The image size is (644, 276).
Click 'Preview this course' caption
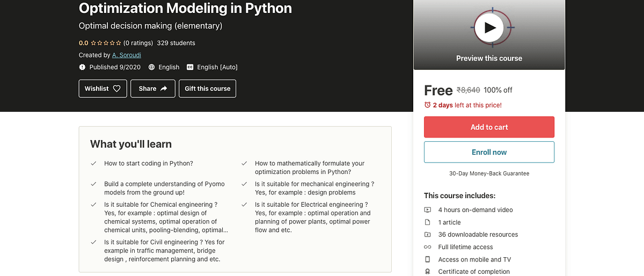(x=489, y=58)
